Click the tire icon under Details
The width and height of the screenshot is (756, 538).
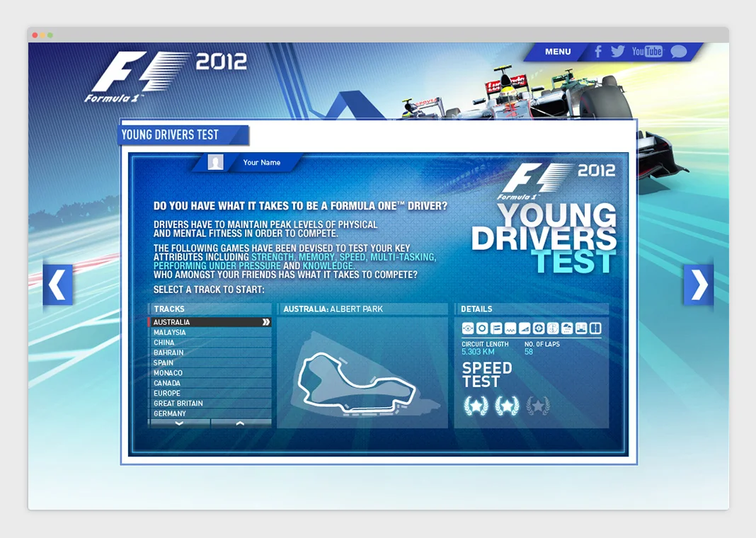(481, 328)
